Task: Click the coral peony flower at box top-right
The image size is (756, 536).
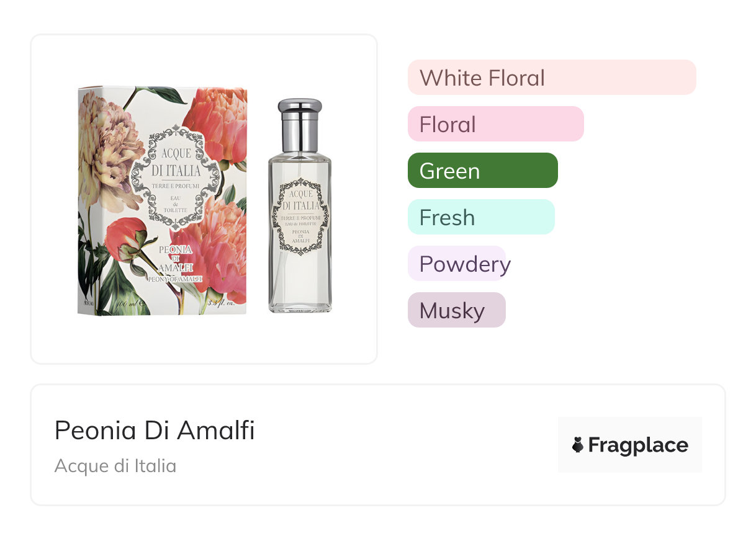Action: pos(218,121)
